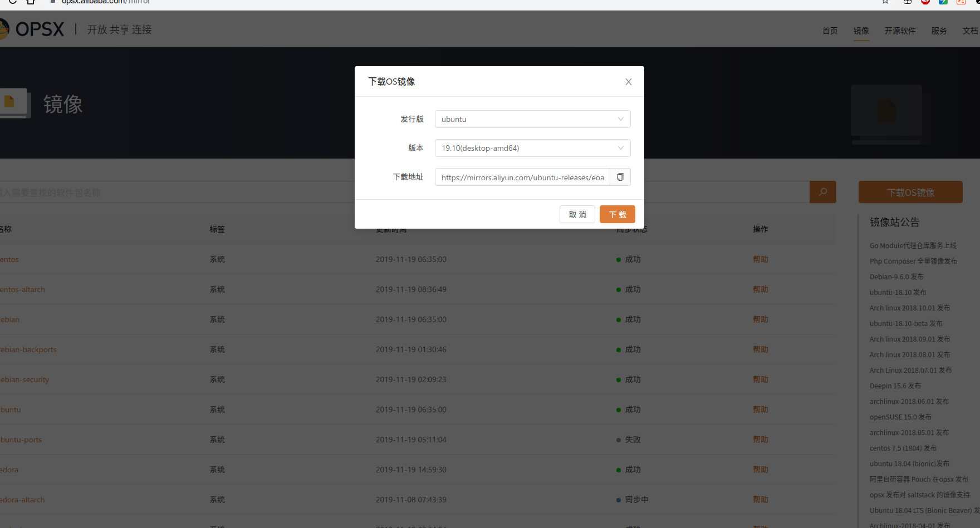Open 阿里自研容器 Pouch 在opsx 发布 announcement

(919, 479)
